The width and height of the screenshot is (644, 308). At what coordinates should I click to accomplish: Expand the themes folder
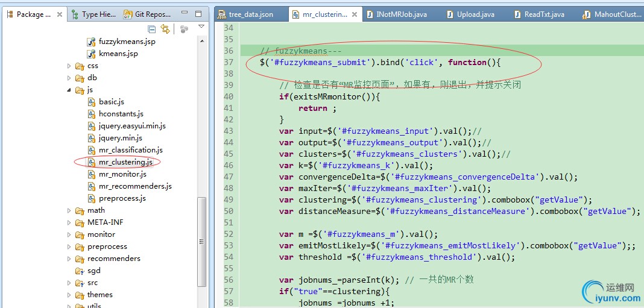pyautogui.click(x=69, y=295)
